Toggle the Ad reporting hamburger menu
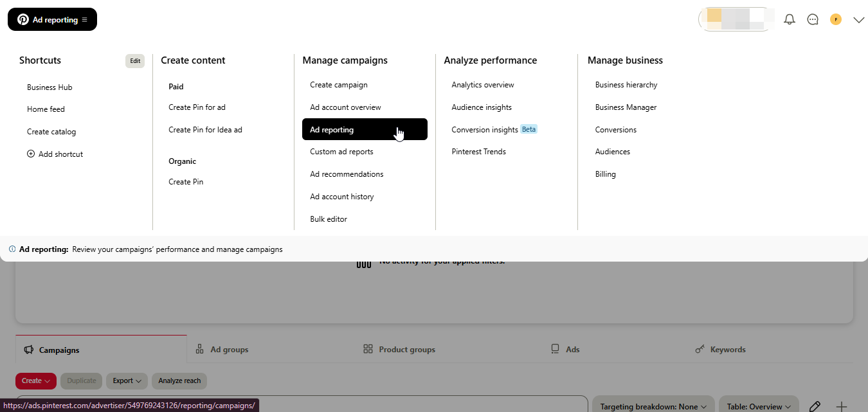868x412 pixels. pyautogui.click(x=84, y=20)
